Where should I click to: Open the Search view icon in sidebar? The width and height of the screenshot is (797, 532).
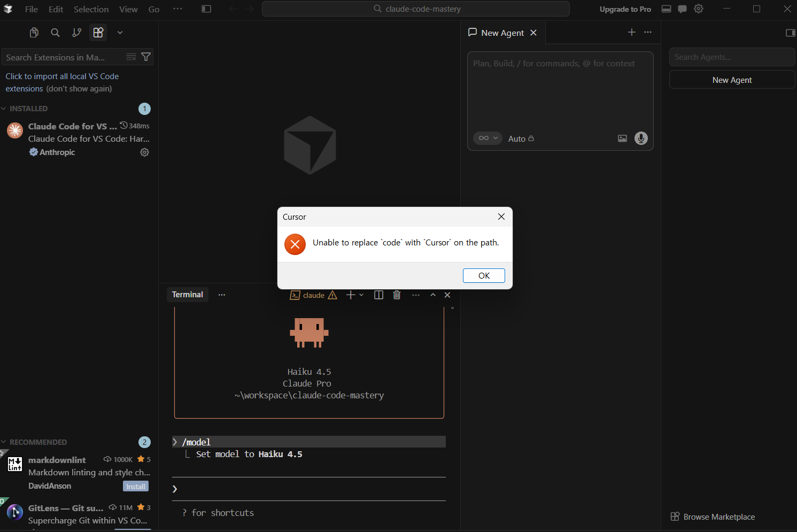pyautogui.click(x=55, y=33)
